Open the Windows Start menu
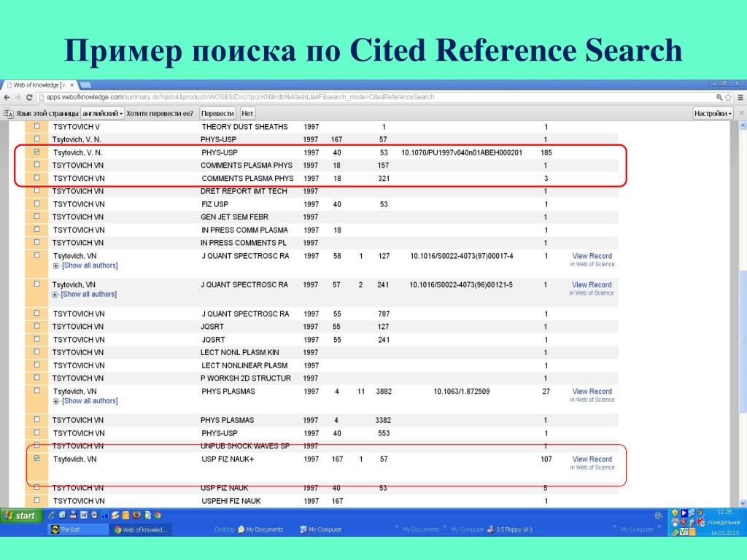This screenshot has height=560, width=747. pos(21,516)
